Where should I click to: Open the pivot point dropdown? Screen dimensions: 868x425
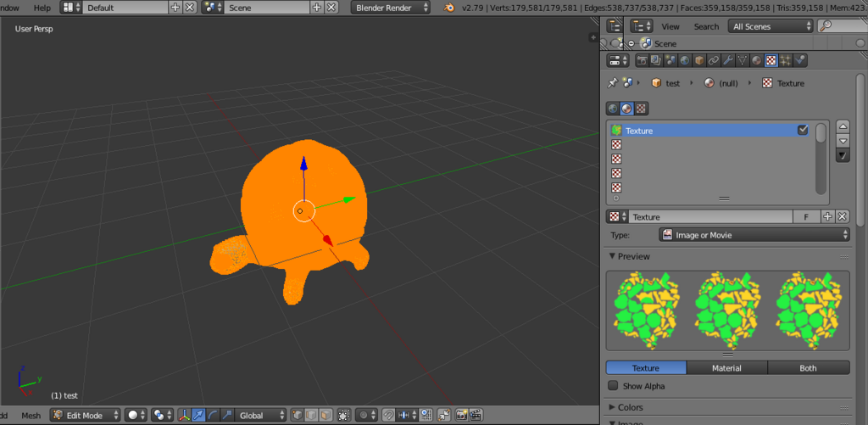click(163, 415)
